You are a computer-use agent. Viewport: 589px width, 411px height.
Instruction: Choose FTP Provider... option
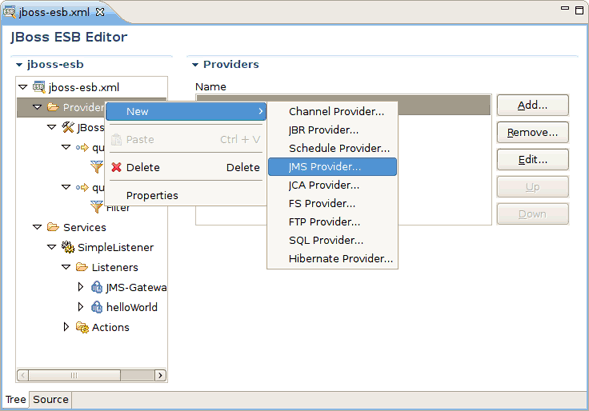click(332, 222)
